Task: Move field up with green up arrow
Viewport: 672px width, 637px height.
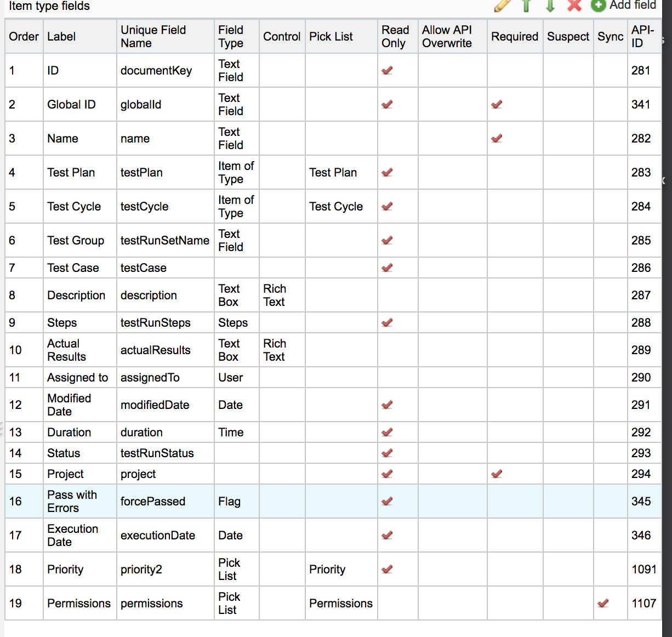Action: pos(526,5)
